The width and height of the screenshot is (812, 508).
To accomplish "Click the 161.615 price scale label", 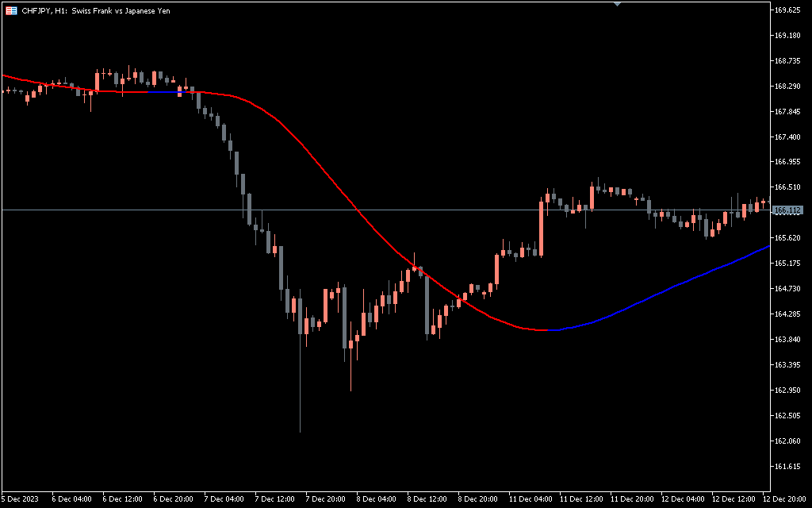I will tap(787, 467).
